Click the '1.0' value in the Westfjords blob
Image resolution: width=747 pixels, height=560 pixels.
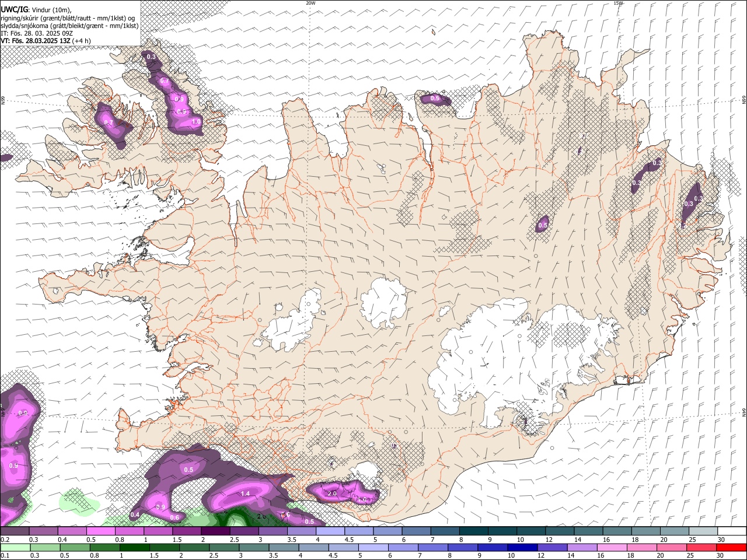tap(196, 122)
